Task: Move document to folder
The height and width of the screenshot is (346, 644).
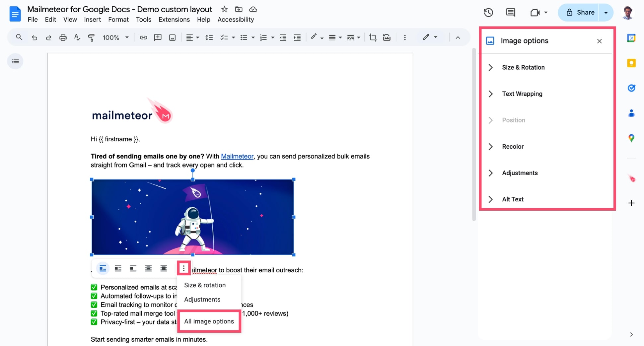Action: [239, 9]
